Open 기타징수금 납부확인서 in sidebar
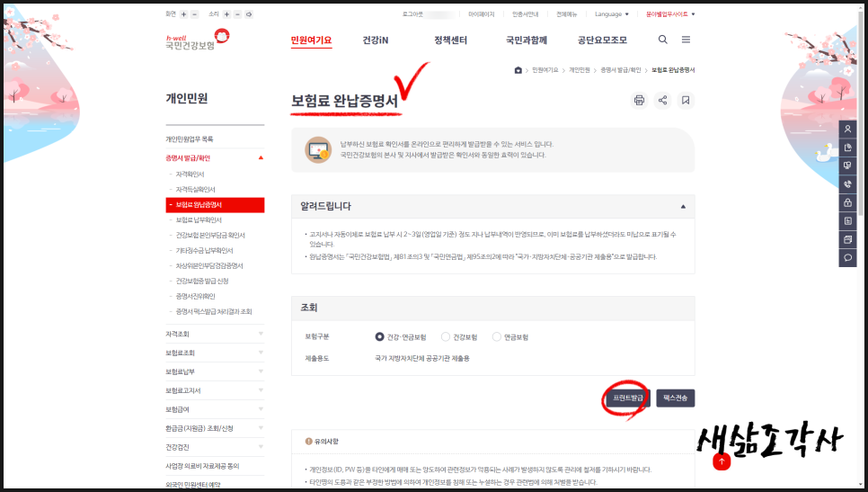Viewport: 868px width, 492px height. click(x=204, y=250)
